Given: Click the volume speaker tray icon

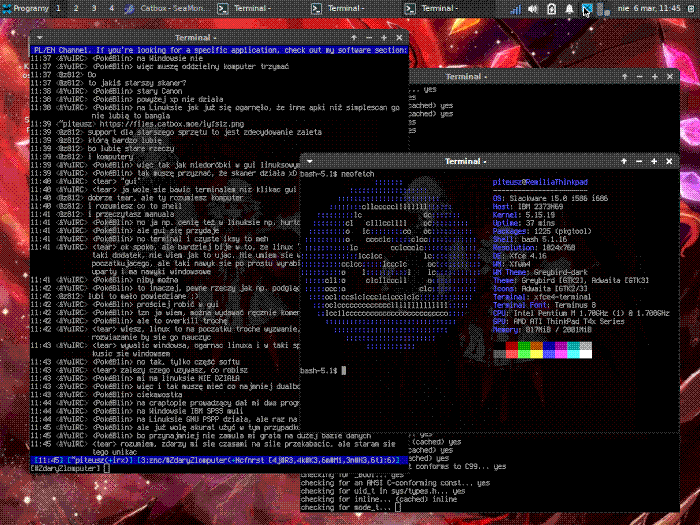Looking at the screenshot, I should 533,8.
